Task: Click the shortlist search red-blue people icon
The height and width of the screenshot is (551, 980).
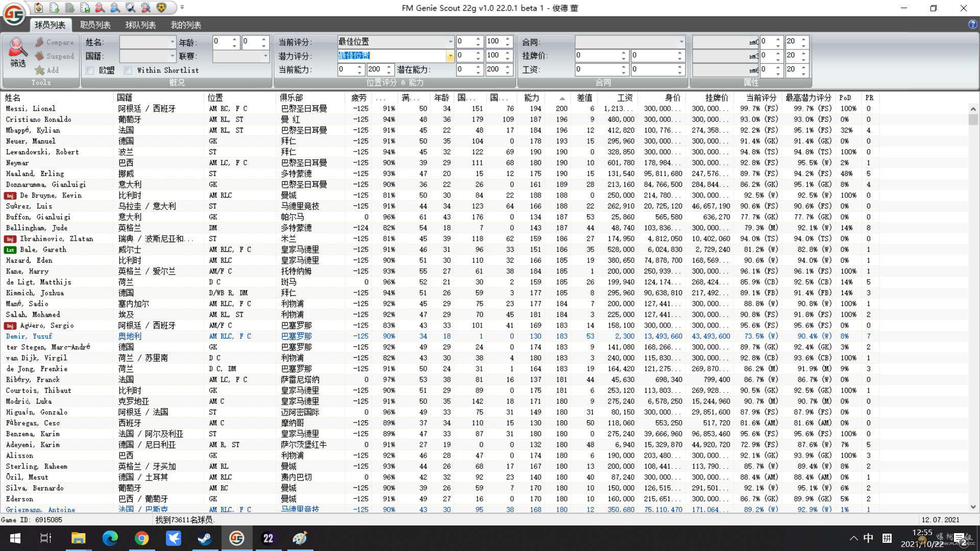Action: click(146, 8)
